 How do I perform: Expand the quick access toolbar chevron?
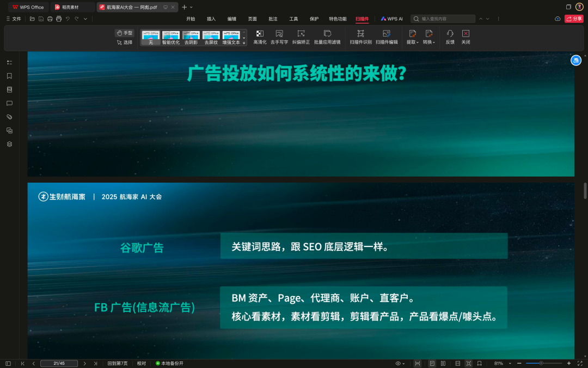pyautogui.click(x=85, y=19)
